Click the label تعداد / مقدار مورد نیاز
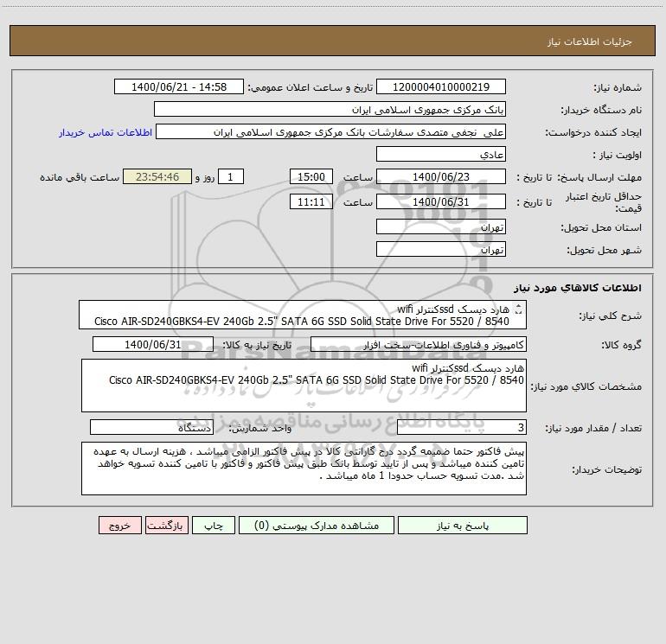 click(x=593, y=428)
